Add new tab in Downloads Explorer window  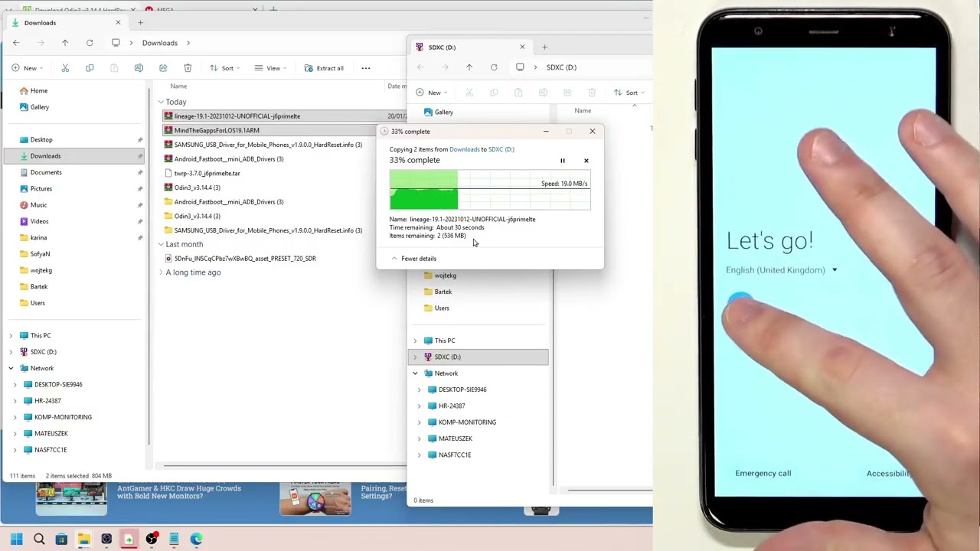140,23
